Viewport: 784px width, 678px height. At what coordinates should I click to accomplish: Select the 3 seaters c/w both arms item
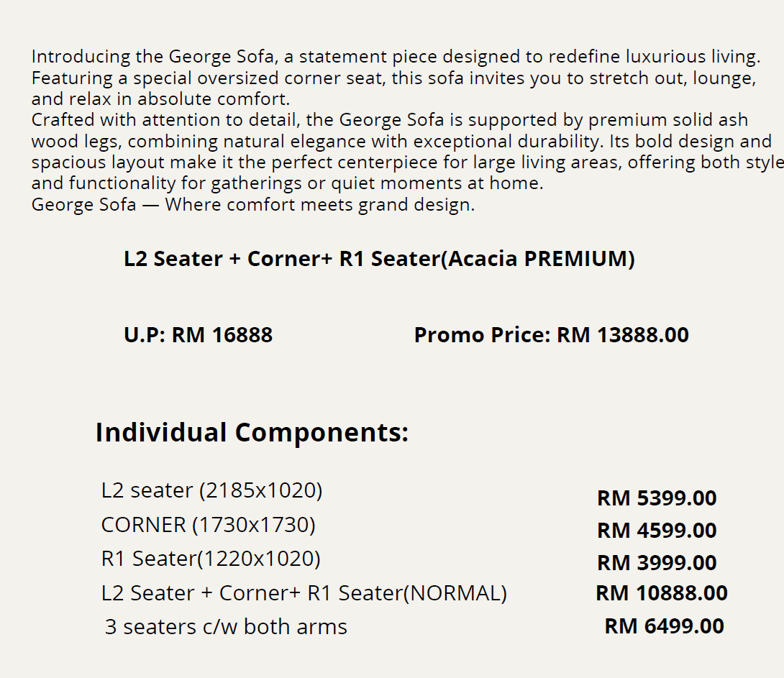226,627
